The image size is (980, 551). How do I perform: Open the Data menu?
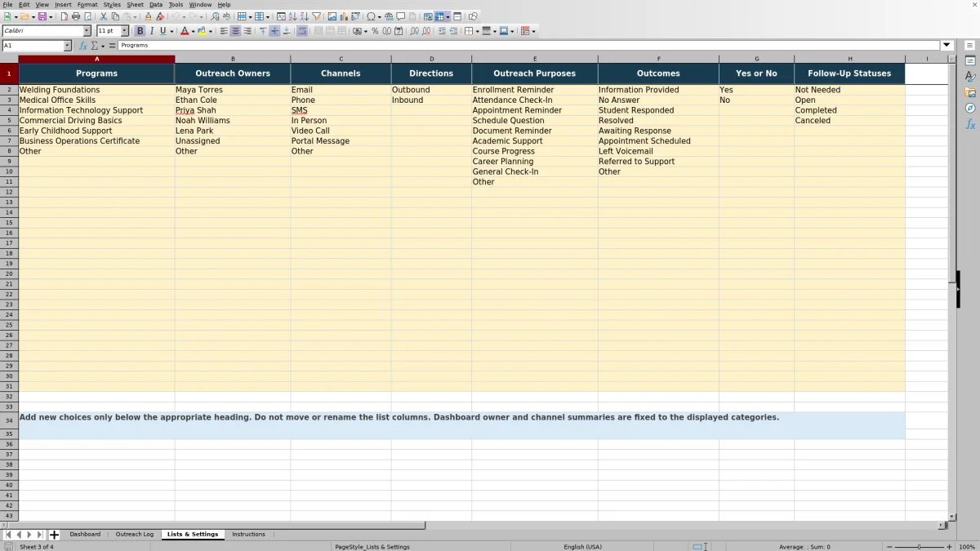pyautogui.click(x=155, y=5)
